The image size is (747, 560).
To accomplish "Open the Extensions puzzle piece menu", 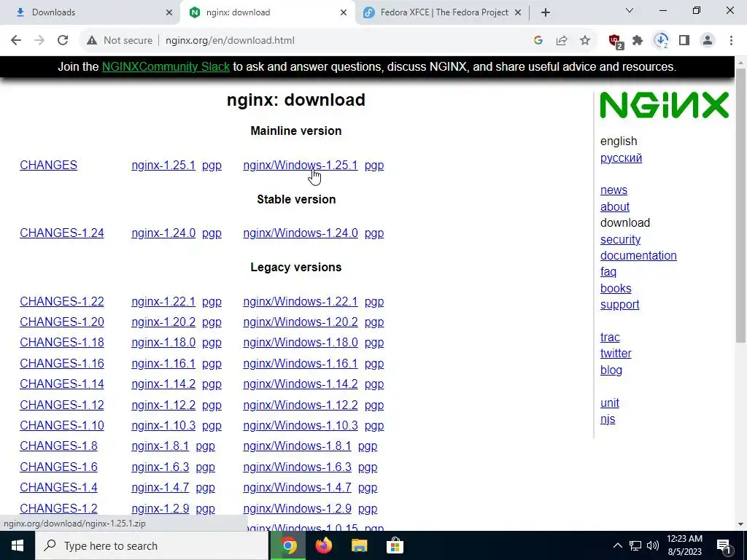I will pyautogui.click(x=638, y=41).
